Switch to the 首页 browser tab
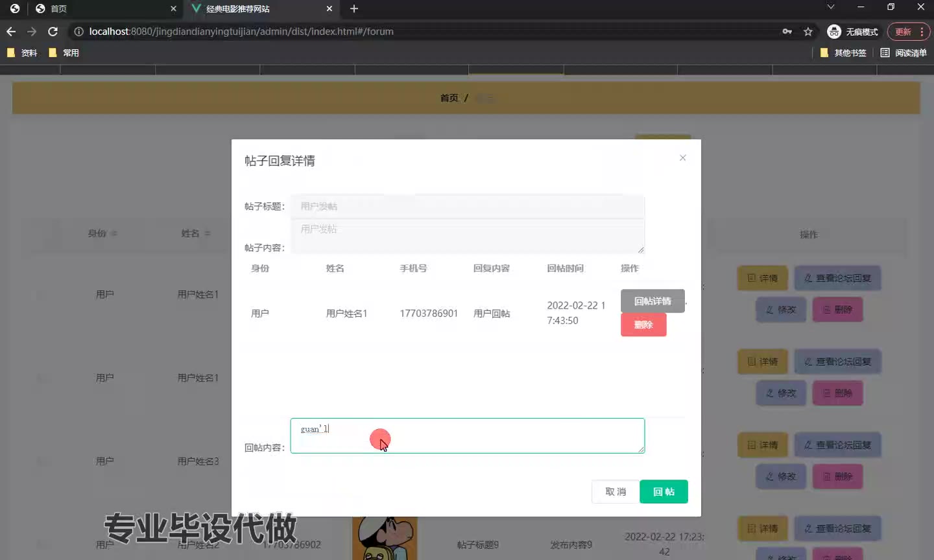Screen dimensions: 934x560 [x=104, y=9]
